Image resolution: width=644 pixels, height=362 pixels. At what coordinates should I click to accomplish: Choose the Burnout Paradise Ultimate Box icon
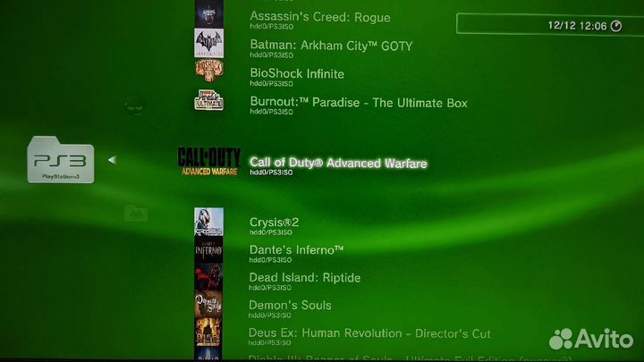tap(209, 100)
